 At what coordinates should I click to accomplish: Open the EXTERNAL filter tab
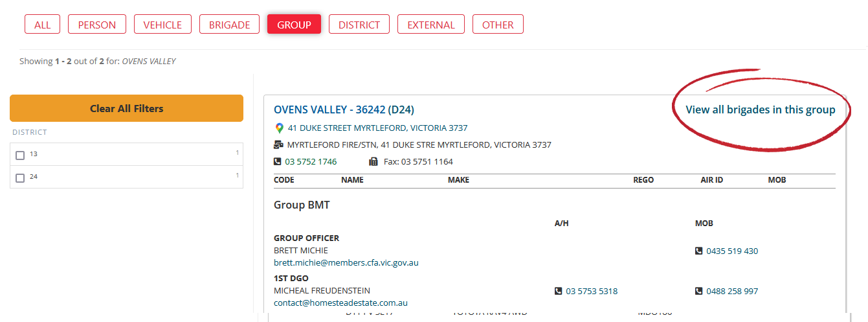431,25
